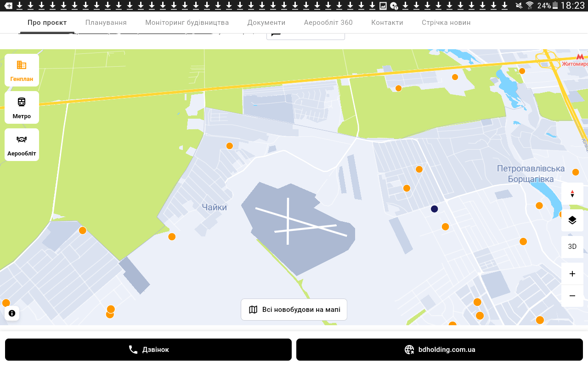This screenshot has height=368, width=588.
Task: Toggle 3D map mode
Action: pyautogui.click(x=572, y=247)
